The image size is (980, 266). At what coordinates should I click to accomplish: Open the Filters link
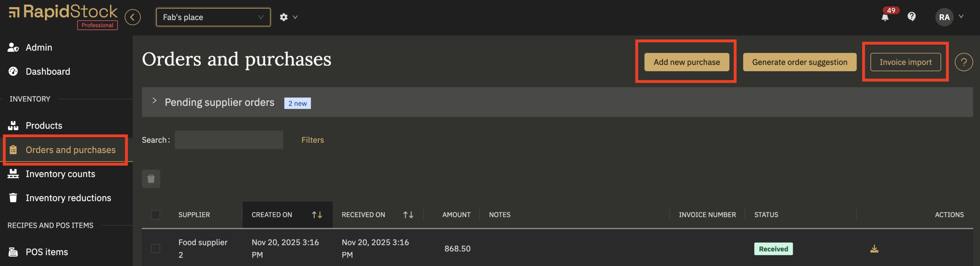tap(312, 140)
